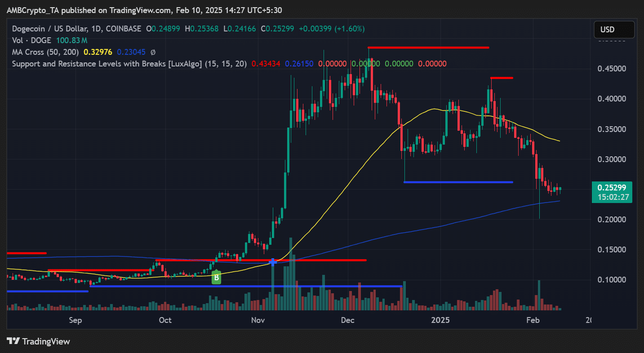Click the low value 0.24166

[x=241, y=29]
